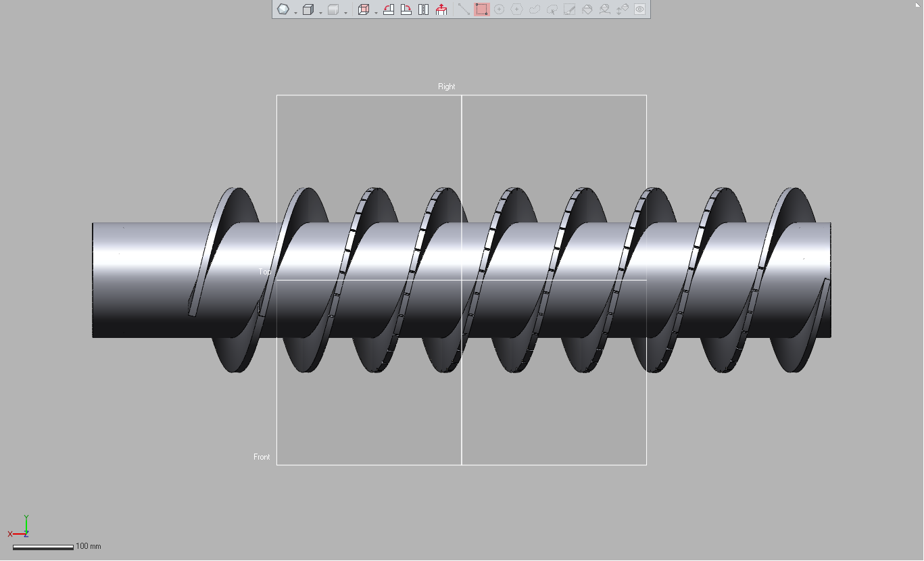Toggle the select-through arrows option
The height and width of the screenshot is (561, 924).
[x=623, y=9]
